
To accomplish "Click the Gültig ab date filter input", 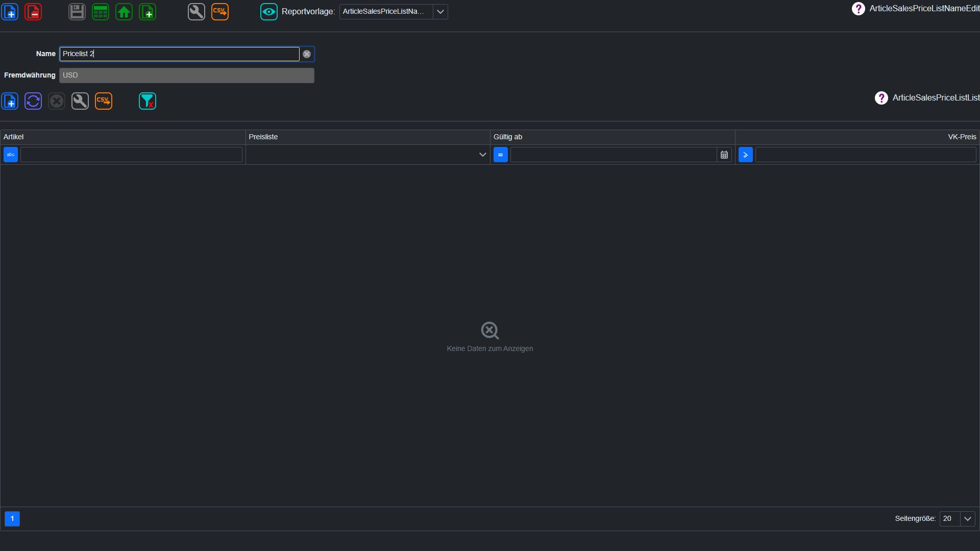I will point(614,155).
